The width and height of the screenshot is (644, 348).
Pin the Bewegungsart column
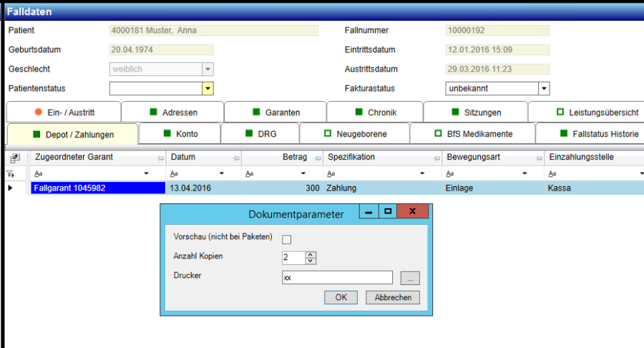(539, 158)
